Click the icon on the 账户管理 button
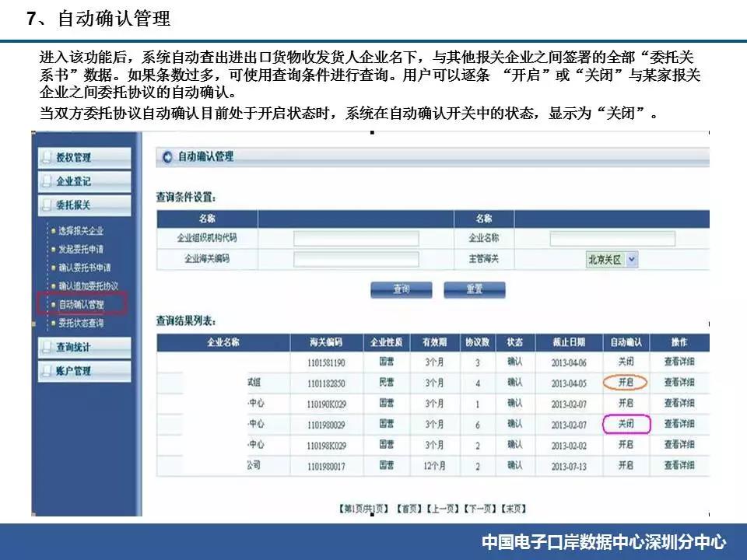Screen dimensions: 747x560 point(47,371)
